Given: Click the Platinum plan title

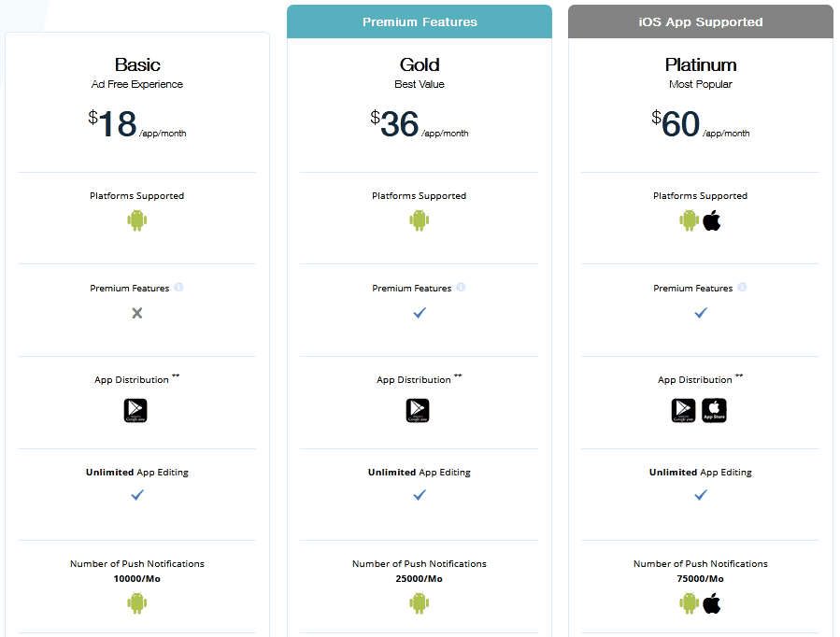Looking at the screenshot, I should tap(700, 64).
